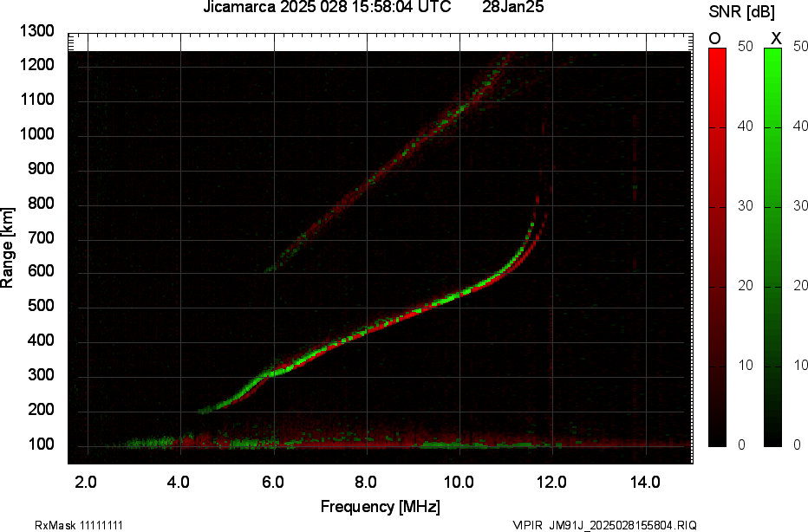Click the 200 range tick label
Screen dimensions: 808x532
coord(41,410)
